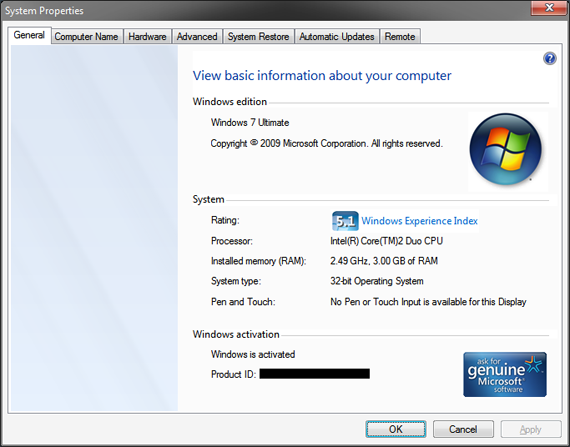The image size is (570, 447).
Task: Close the System Properties window
Action: pyautogui.click(x=549, y=8)
